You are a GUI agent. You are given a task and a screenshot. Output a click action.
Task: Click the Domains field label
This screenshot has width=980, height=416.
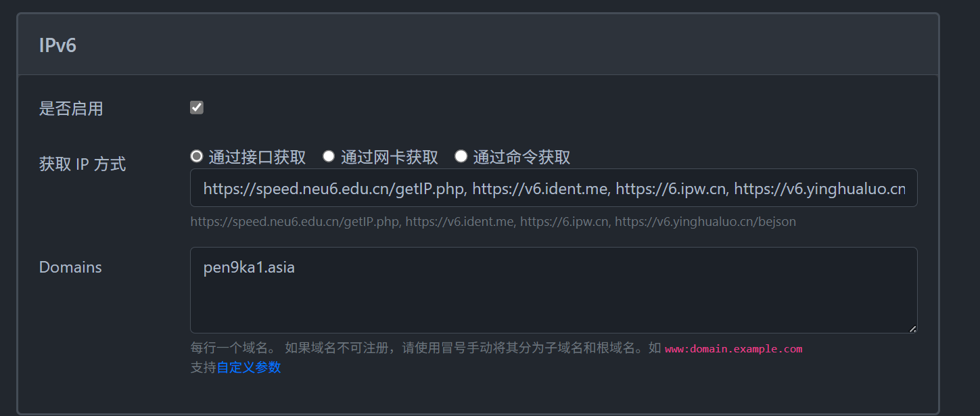click(70, 267)
